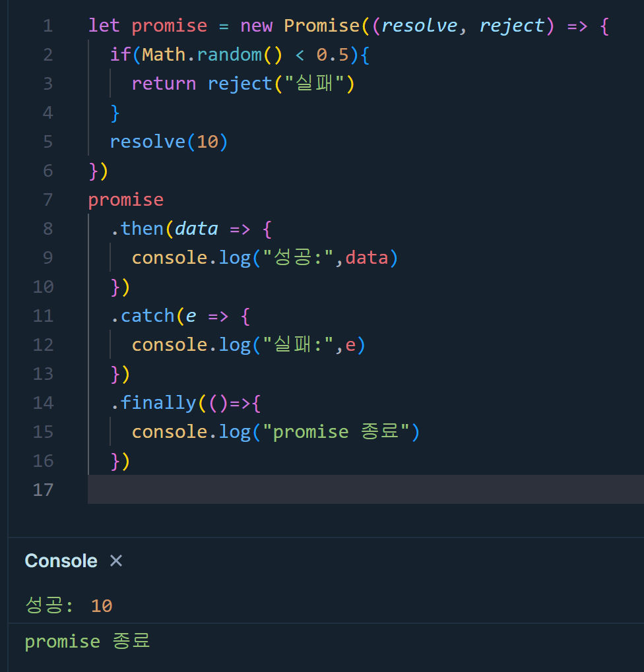Click "promise 종료" string on line 15
The image size is (644, 672).
tap(336, 432)
